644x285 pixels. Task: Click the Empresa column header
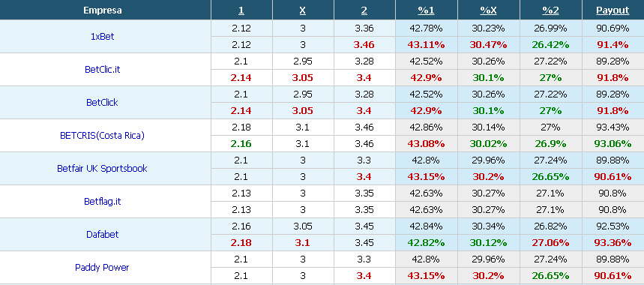[102, 10]
